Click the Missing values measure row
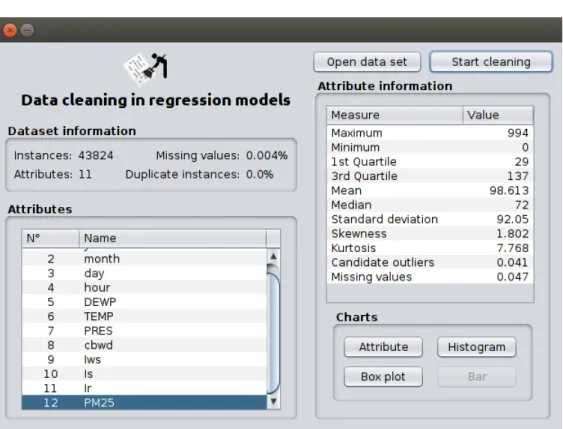Screen dimensions: 563x429 point(430,276)
